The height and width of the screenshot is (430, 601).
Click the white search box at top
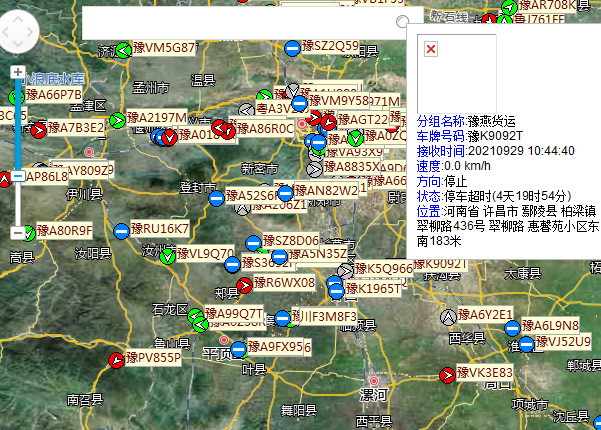(x=240, y=22)
